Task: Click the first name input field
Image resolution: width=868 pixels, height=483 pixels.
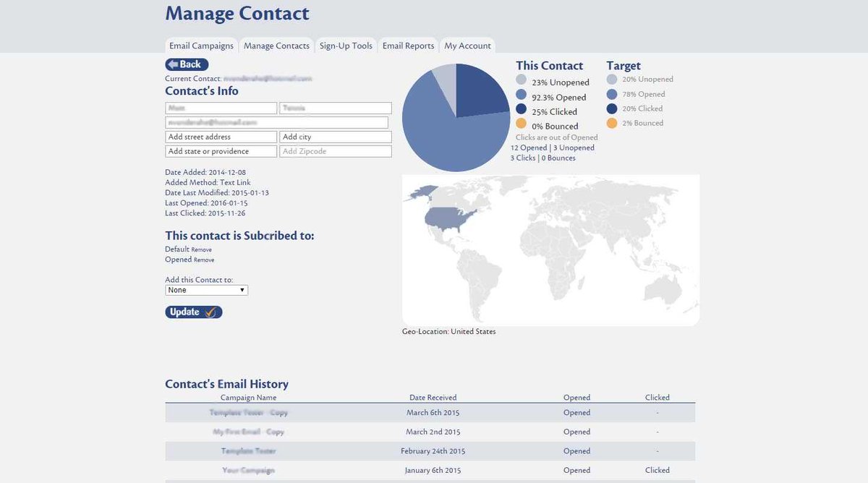Action: (x=221, y=108)
